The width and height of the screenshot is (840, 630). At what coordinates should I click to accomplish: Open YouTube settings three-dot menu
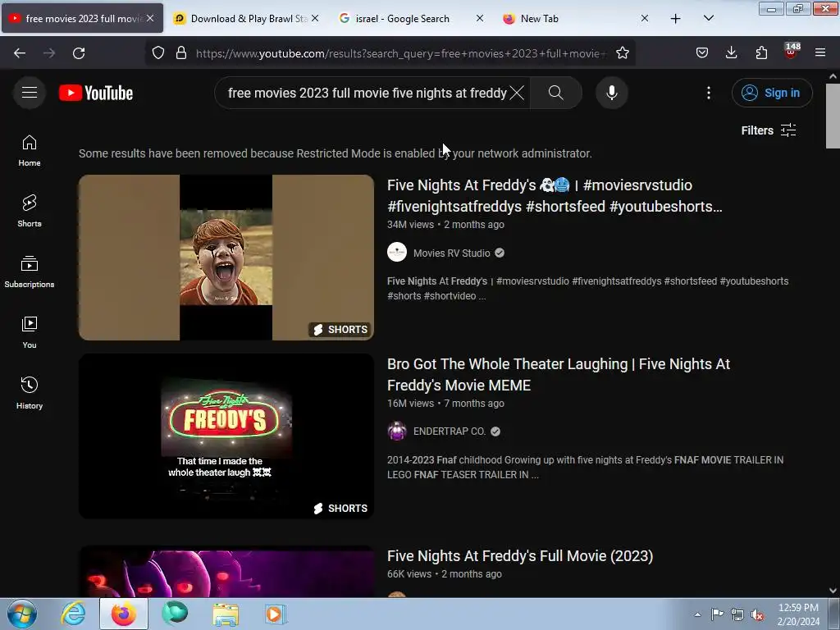708,93
